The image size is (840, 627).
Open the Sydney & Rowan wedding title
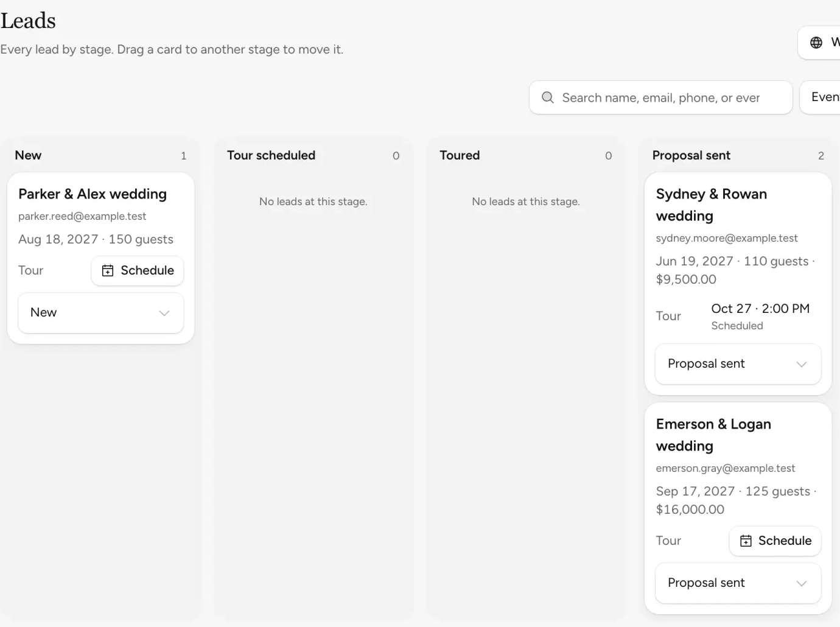pos(712,205)
